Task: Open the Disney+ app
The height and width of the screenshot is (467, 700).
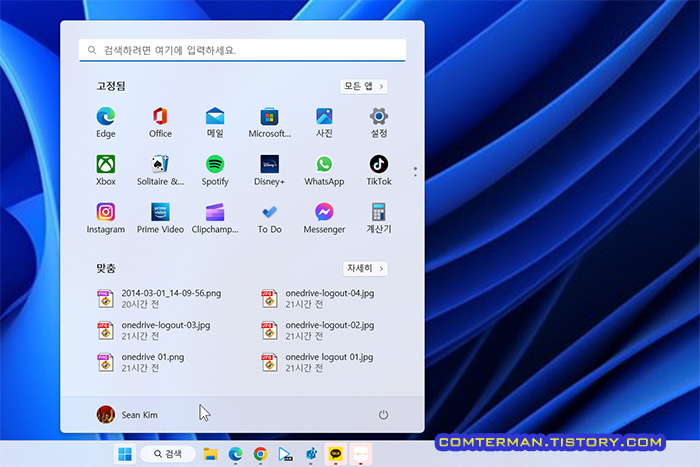Action: tap(270, 170)
